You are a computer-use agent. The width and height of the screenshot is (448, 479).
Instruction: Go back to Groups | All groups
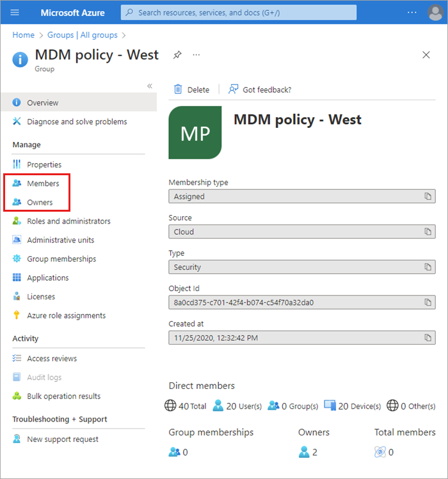pyautogui.click(x=83, y=35)
